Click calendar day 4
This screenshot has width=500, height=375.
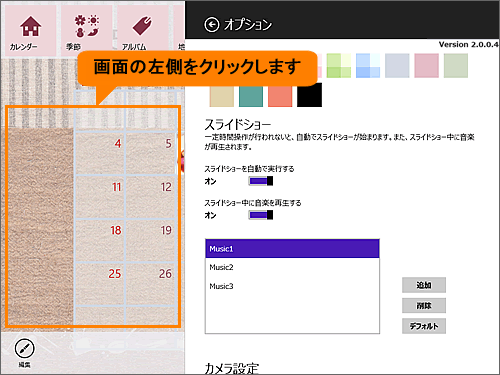point(100,154)
